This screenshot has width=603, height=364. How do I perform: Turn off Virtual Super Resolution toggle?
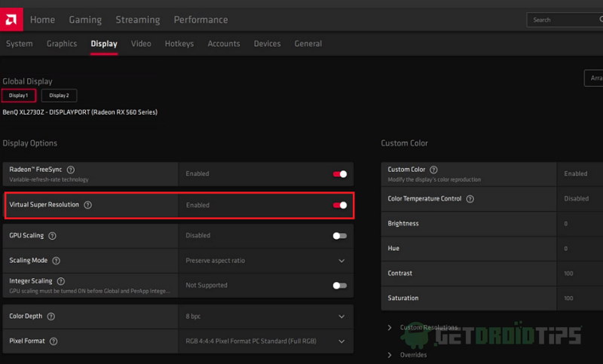click(x=340, y=205)
